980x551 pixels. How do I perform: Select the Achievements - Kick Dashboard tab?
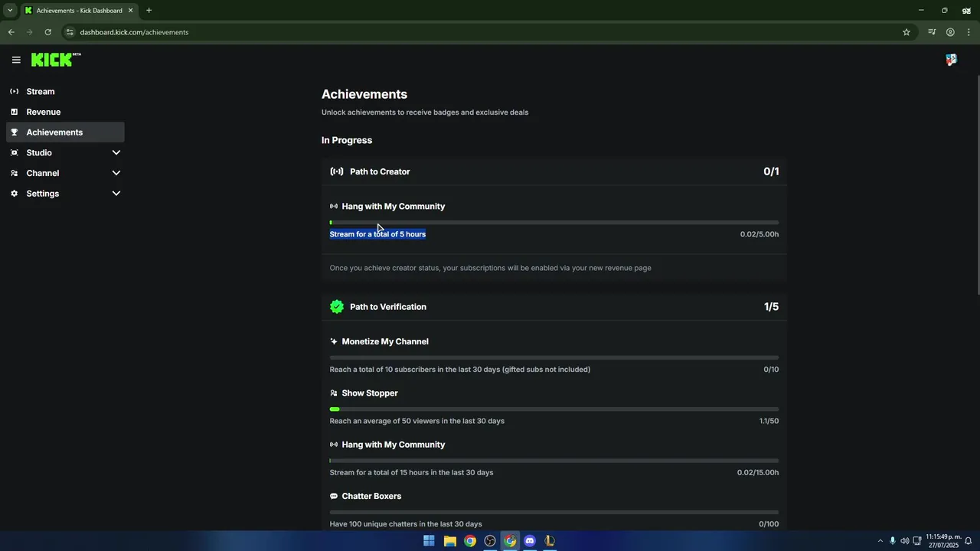pos(79,11)
